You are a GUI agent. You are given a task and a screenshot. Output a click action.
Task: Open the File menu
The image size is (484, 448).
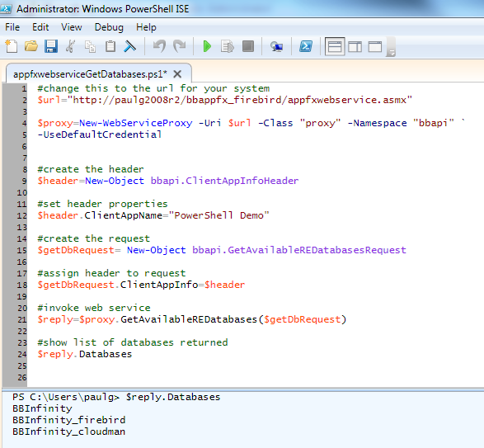(12, 27)
